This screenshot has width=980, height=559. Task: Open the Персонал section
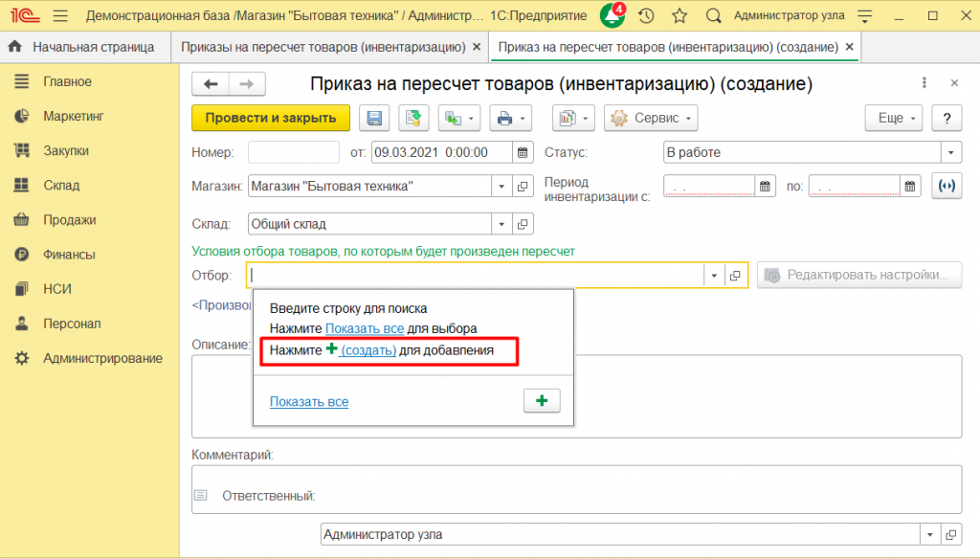pos(72,324)
